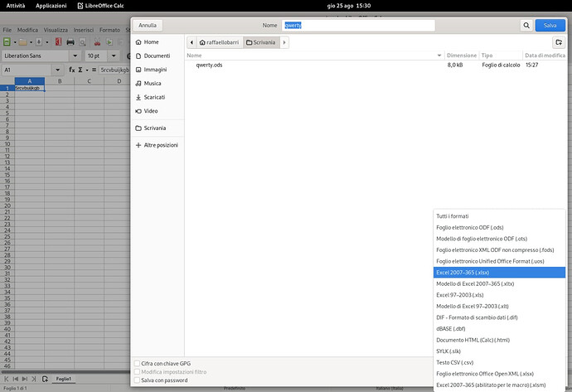
Task: Click the path bar forward arrow
Action: click(x=284, y=42)
